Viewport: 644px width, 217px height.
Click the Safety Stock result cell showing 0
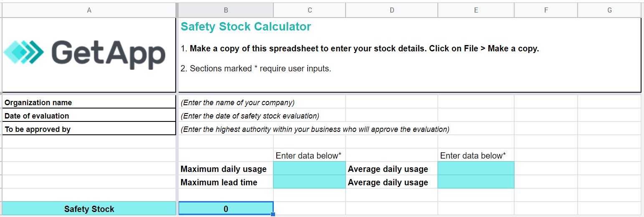(226, 209)
